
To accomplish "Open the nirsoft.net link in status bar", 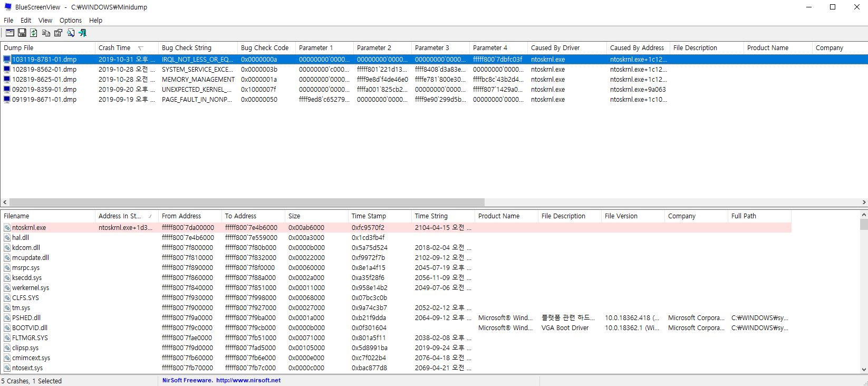I will pos(248,380).
